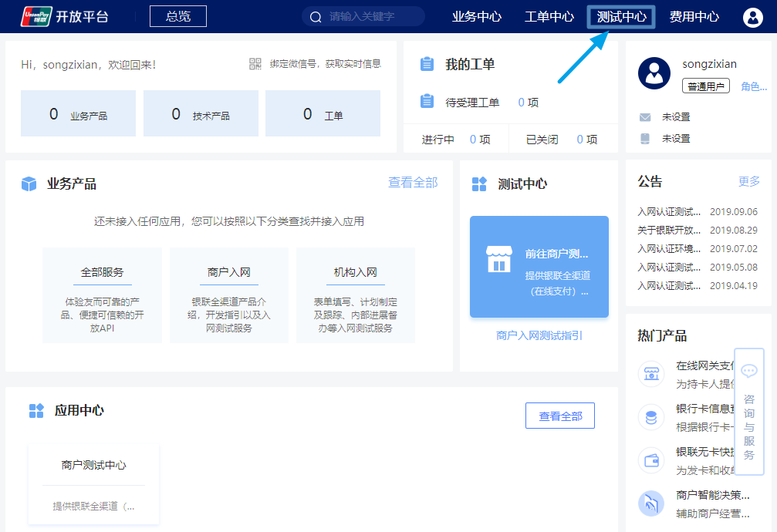Click 未设置 next to email icon
Image resolution: width=777 pixels, height=532 pixels.
pos(676,117)
